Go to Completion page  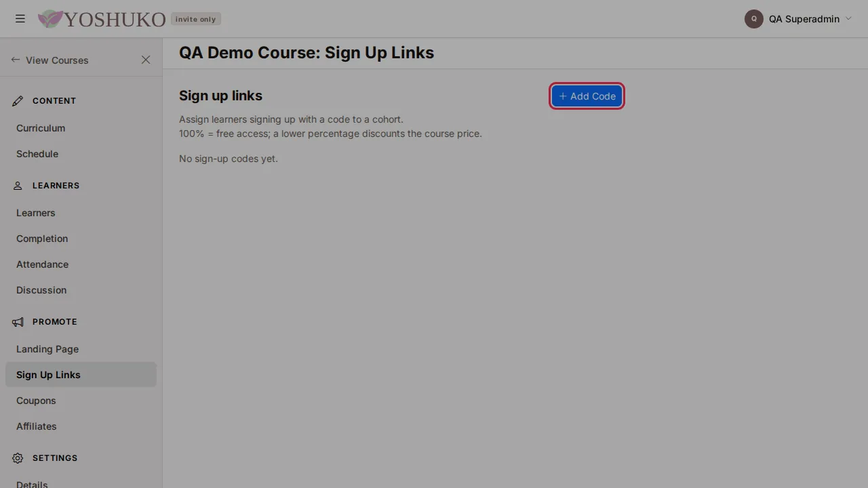pyautogui.click(x=81, y=239)
